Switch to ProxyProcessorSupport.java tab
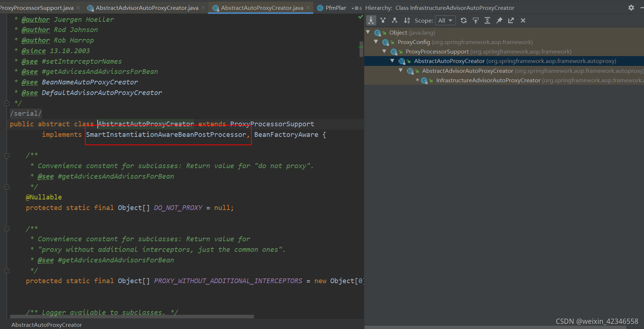 (x=36, y=8)
